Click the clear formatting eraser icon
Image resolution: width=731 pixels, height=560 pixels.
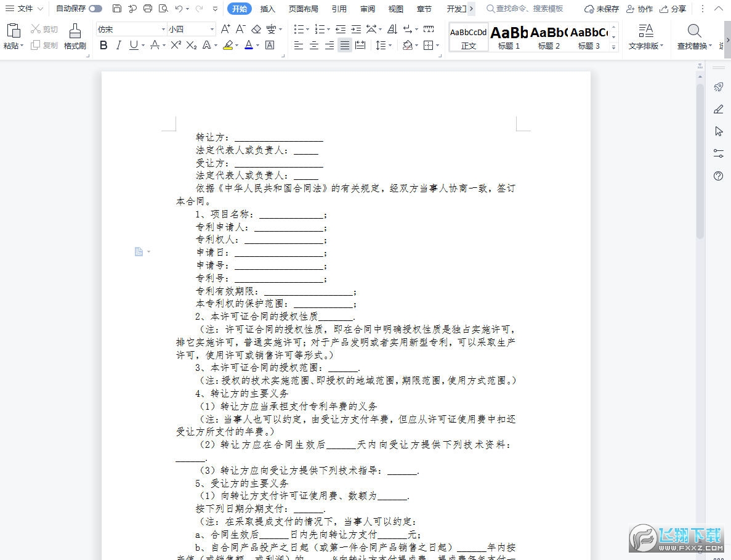[256, 30]
